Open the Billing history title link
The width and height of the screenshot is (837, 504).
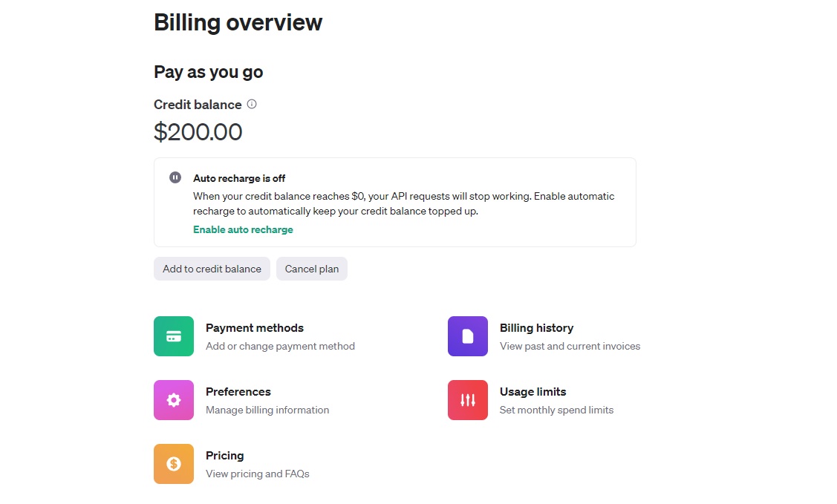pos(536,327)
